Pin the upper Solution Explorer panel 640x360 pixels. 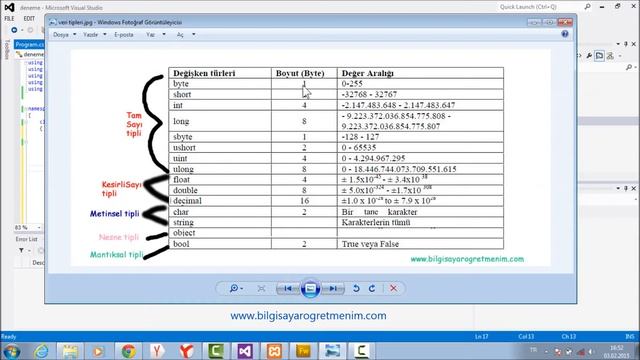pos(626,44)
